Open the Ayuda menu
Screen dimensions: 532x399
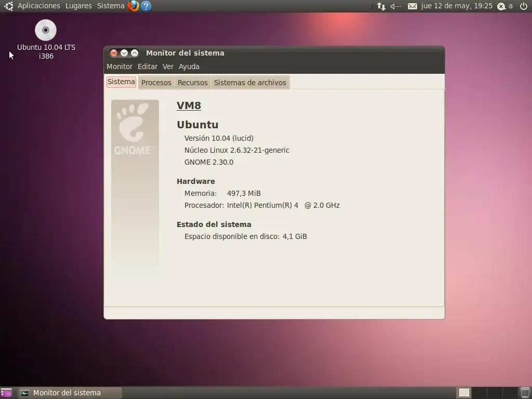click(x=189, y=66)
